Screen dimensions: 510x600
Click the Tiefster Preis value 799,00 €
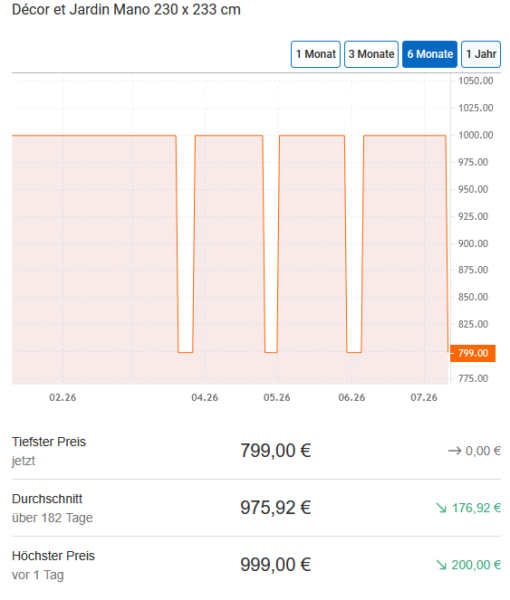[x=275, y=450]
